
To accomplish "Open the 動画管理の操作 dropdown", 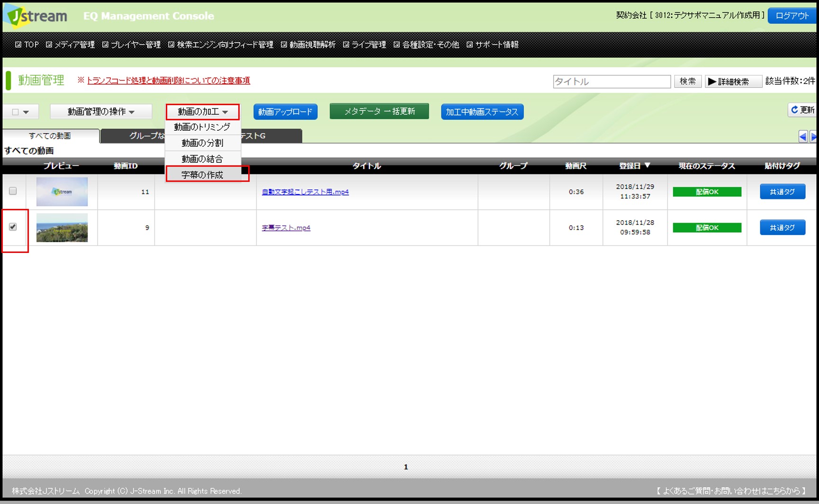I will click(101, 112).
